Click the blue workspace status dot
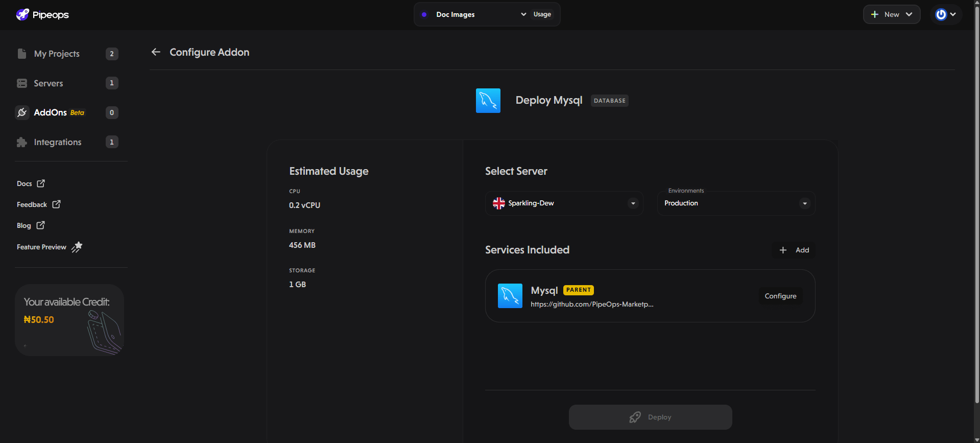Viewport: 980px width, 443px height. tap(424, 14)
